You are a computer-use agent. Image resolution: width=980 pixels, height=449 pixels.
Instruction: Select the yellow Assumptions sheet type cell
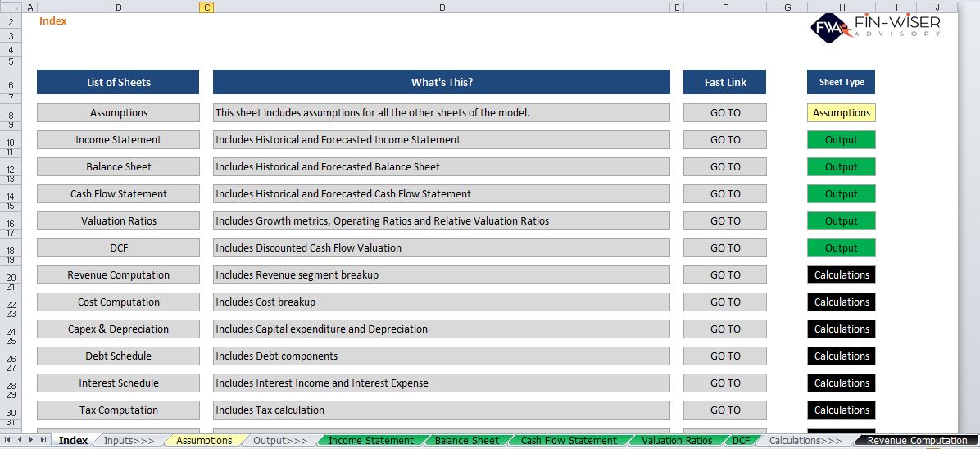[842, 112]
